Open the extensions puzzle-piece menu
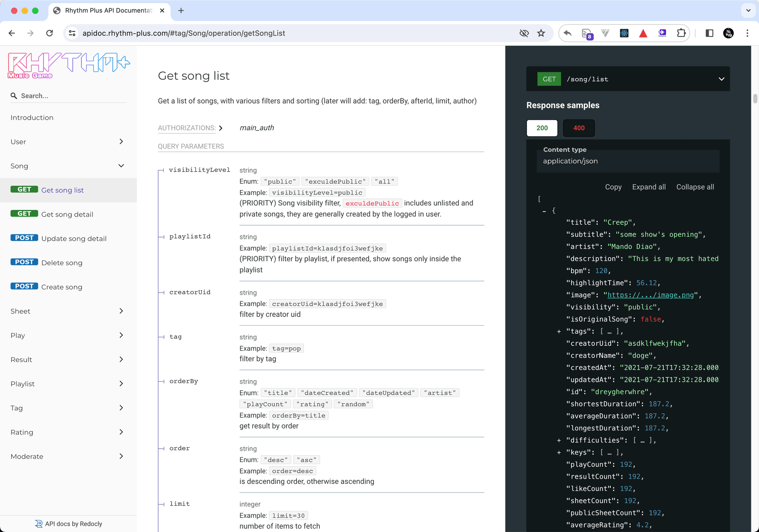The width and height of the screenshot is (759, 532). click(x=681, y=33)
